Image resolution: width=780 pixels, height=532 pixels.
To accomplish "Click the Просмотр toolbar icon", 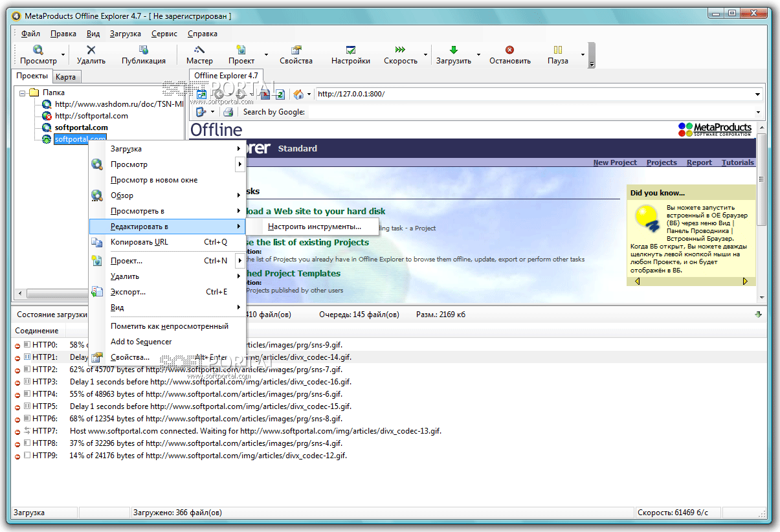I will coord(38,50).
